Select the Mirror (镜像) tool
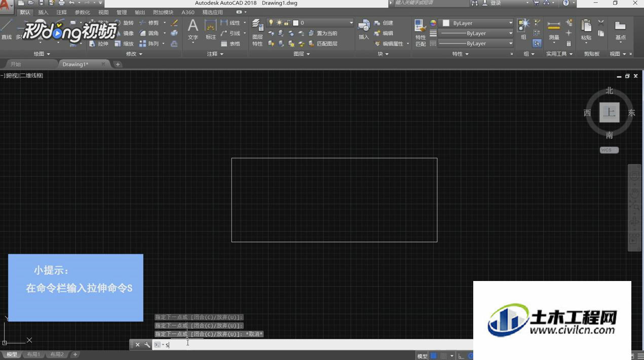 [x=124, y=33]
